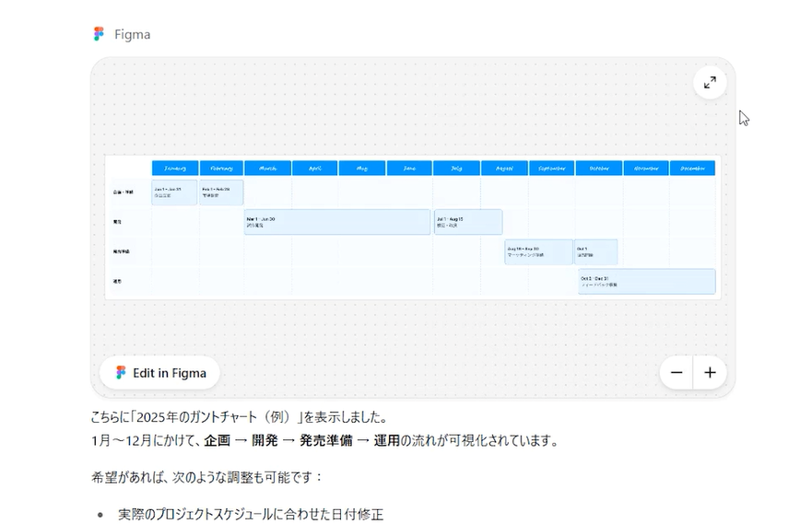Click the 開発 row label
812x524 pixels.
point(118,222)
